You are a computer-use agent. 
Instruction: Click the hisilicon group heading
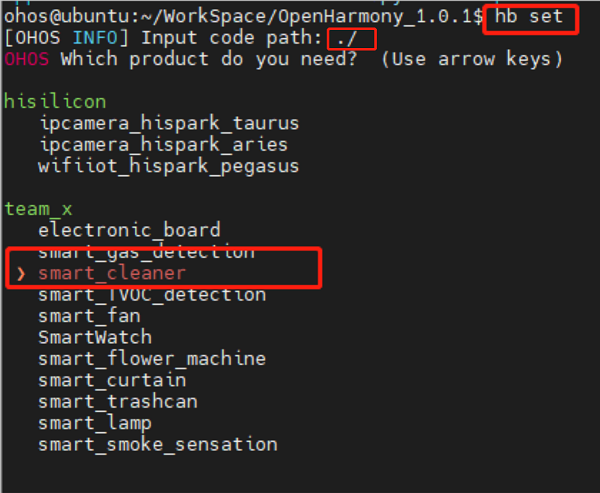click(x=55, y=102)
